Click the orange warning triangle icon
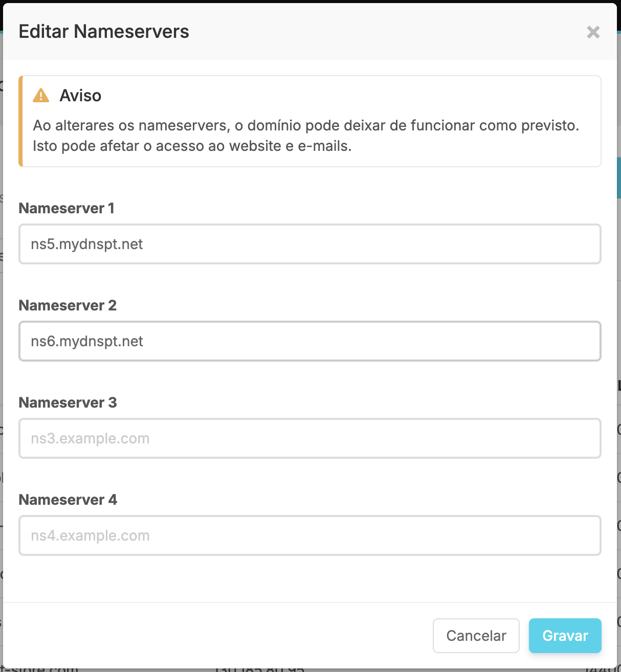This screenshot has height=672, width=621. [x=41, y=96]
